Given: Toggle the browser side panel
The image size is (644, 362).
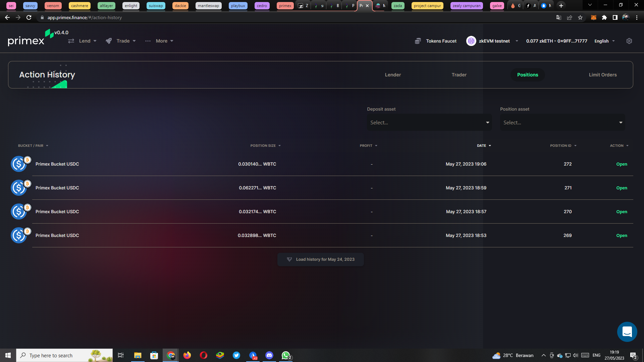Looking at the screenshot, I should [615, 17].
